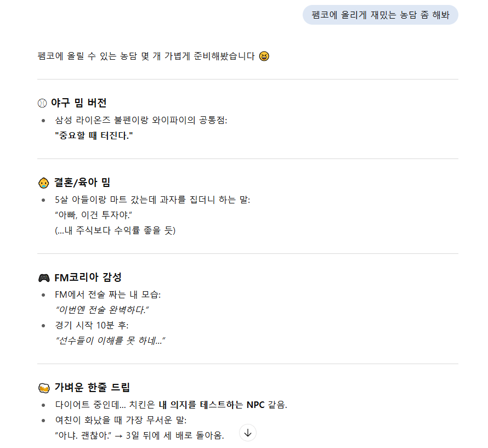Click the game controller emoji beside FM코리아 감성
Screen dimensions: 488x448
(44, 277)
